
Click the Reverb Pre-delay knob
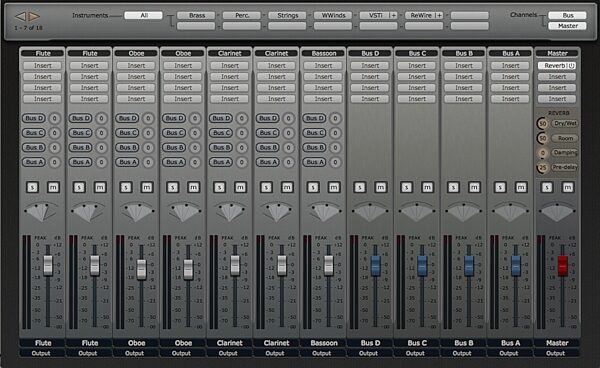pyautogui.click(x=542, y=168)
